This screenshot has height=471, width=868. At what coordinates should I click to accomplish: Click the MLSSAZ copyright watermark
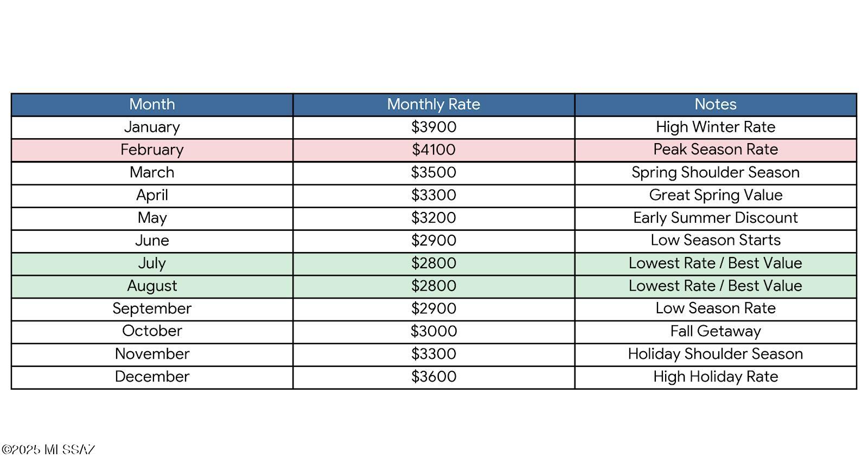(48, 450)
